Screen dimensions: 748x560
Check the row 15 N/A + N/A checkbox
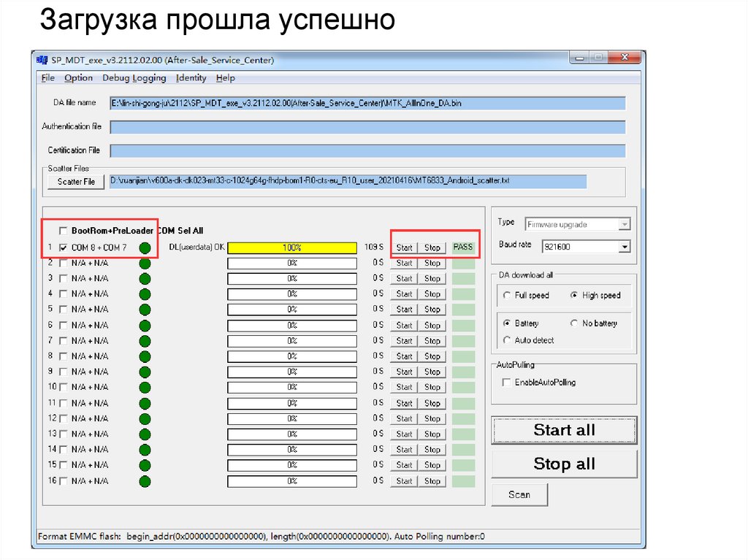click(63, 465)
